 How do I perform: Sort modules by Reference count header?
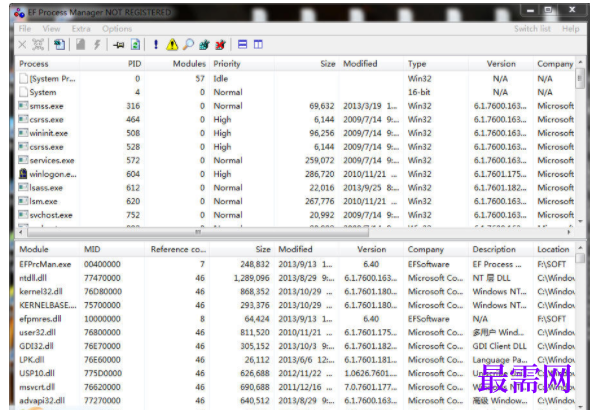pos(177,249)
